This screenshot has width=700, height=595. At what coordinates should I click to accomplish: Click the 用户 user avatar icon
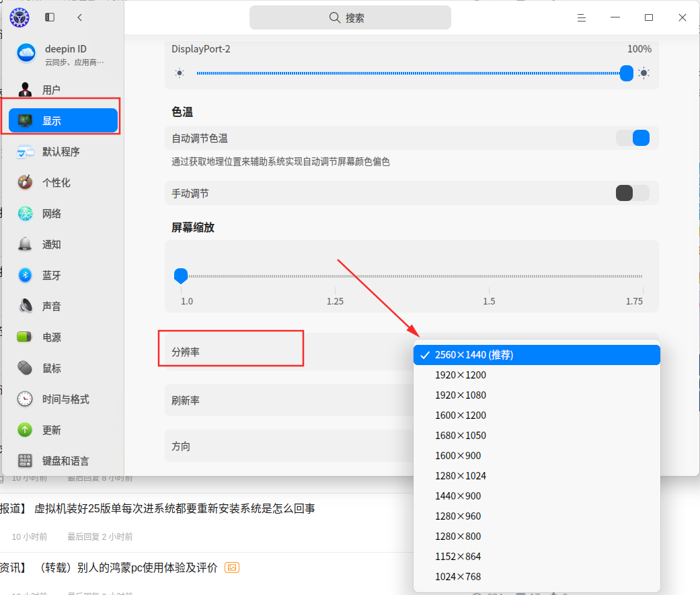coord(25,89)
